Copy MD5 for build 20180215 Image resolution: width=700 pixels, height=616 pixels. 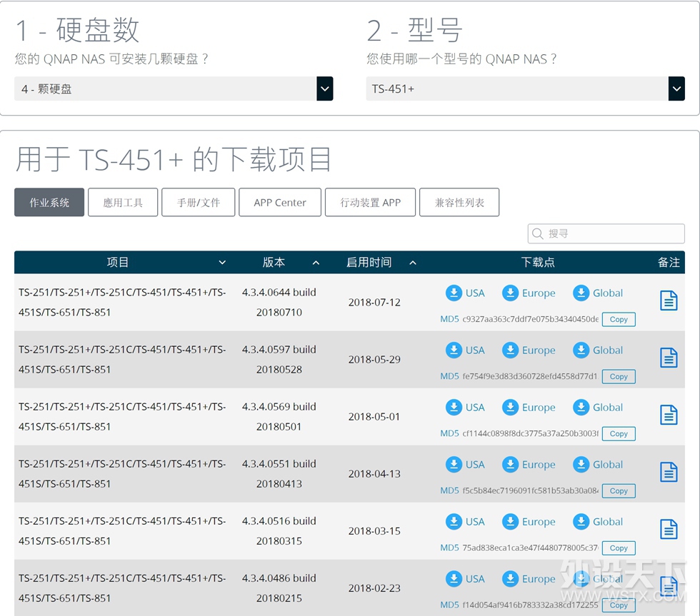619,605
